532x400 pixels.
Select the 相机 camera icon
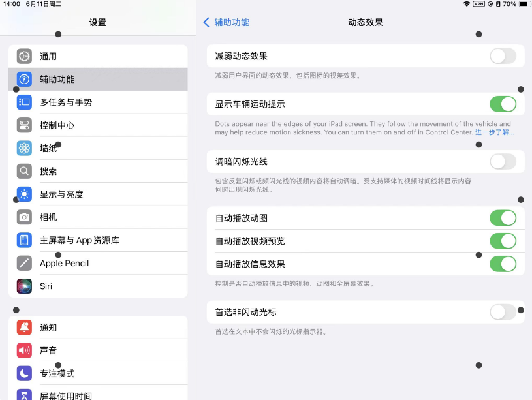tap(24, 217)
